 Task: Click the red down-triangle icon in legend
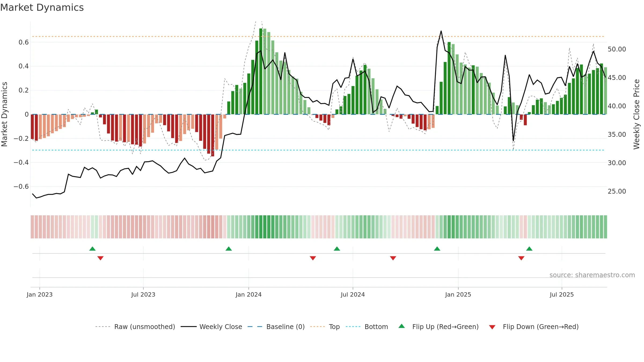492,327
